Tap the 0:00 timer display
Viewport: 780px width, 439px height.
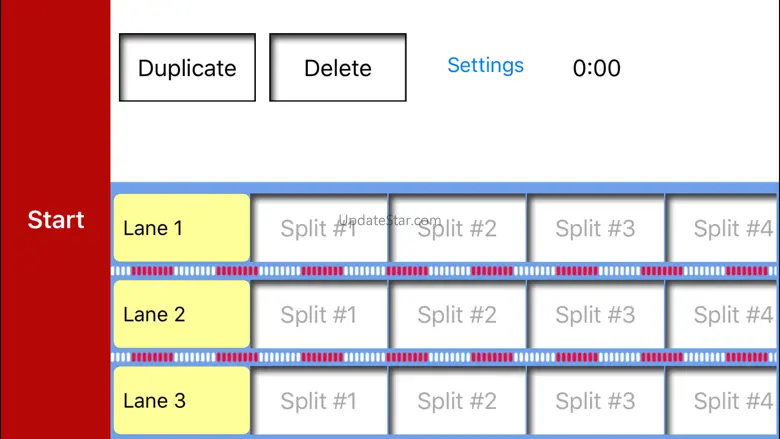(x=597, y=68)
